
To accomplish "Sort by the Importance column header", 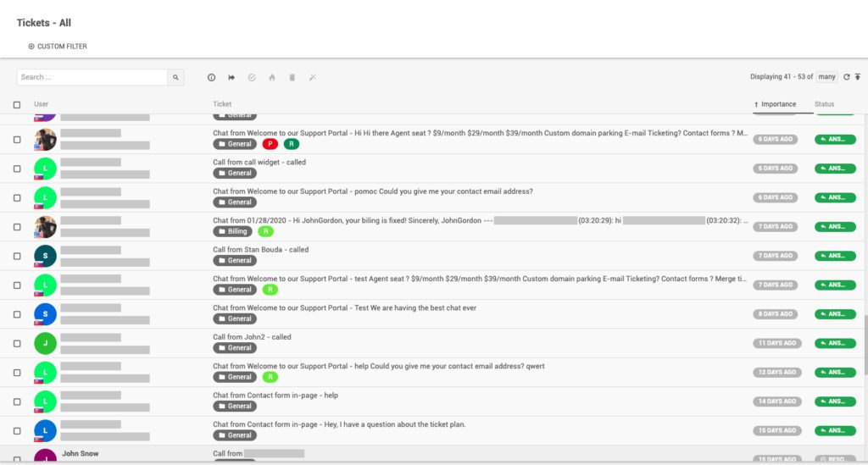I will (x=778, y=104).
